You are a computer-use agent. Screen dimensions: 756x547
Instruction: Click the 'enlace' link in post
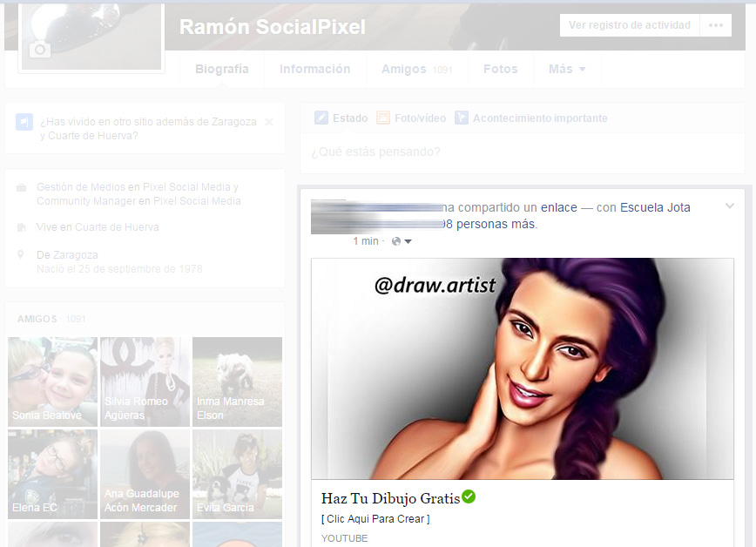pyautogui.click(x=559, y=207)
